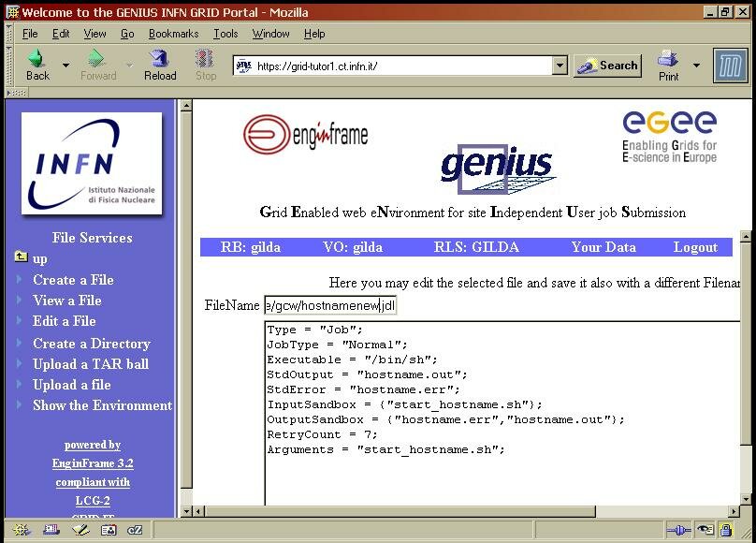Click the Back navigation icon

point(36,58)
